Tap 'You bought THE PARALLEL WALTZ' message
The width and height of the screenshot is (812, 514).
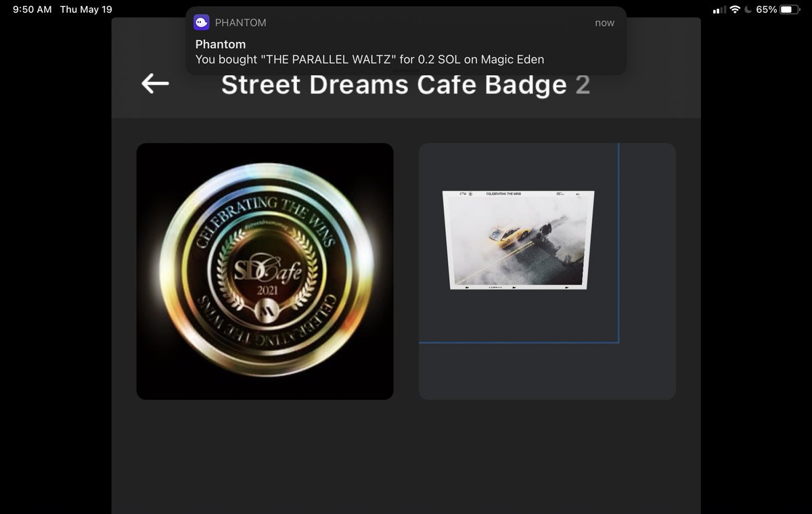tap(369, 60)
